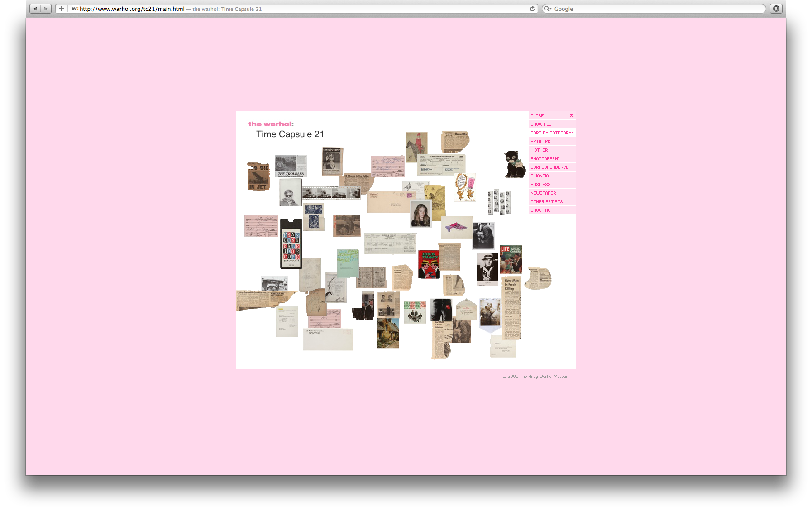
Task: Select the MOTHER category entry
Action: pyautogui.click(x=539, y=150)
